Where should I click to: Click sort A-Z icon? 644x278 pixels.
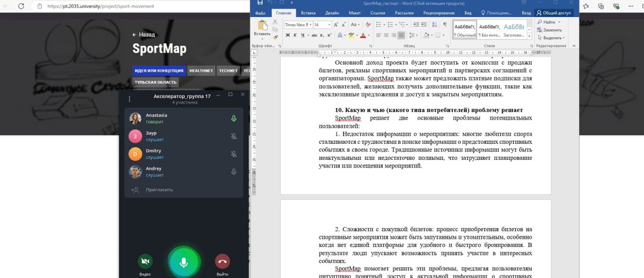tap(434, 25)
